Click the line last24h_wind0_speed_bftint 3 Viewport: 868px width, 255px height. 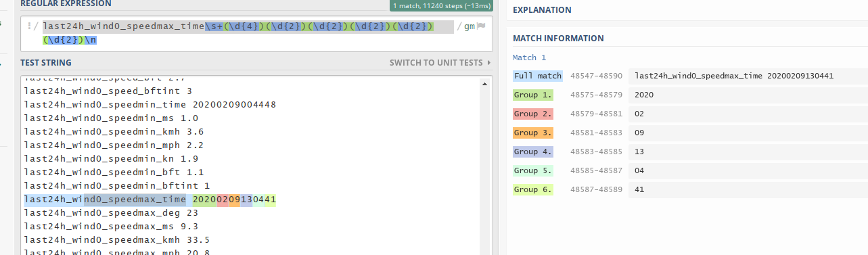[x=108, y=91]
